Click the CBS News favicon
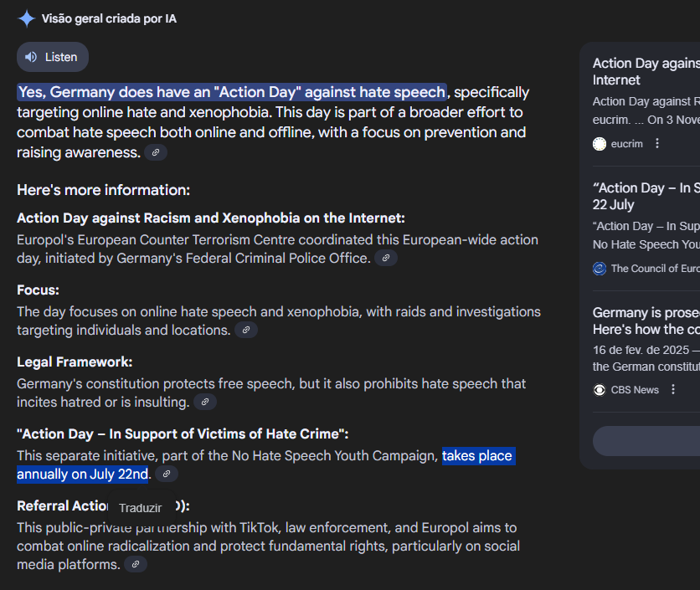This screenshot has width=700, height=590. coord(600,390)
